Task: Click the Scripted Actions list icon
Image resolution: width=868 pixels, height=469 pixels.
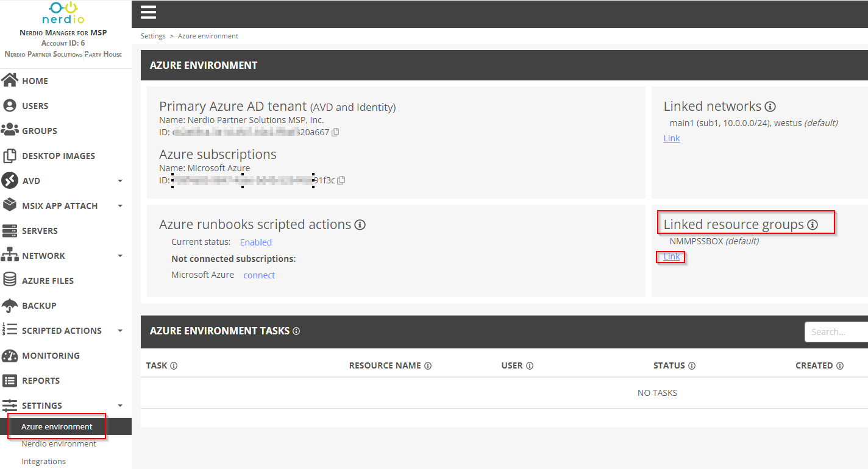Action: (10, 330)
